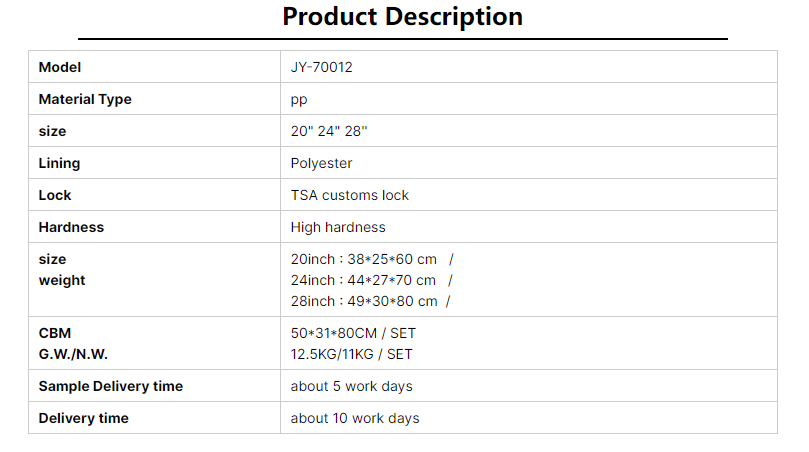Select the 20" 24" 28" size value
The width and height of the screenshot is (809, 452).
pyautogui.click(x=329, y=131)
